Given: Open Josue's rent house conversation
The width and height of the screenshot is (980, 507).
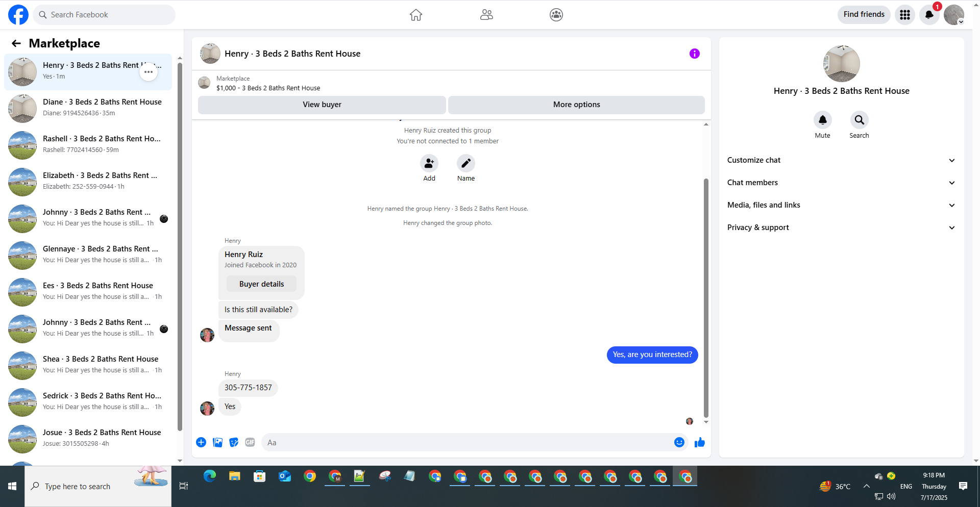Looking at the screenshot, I should [88, 439].
